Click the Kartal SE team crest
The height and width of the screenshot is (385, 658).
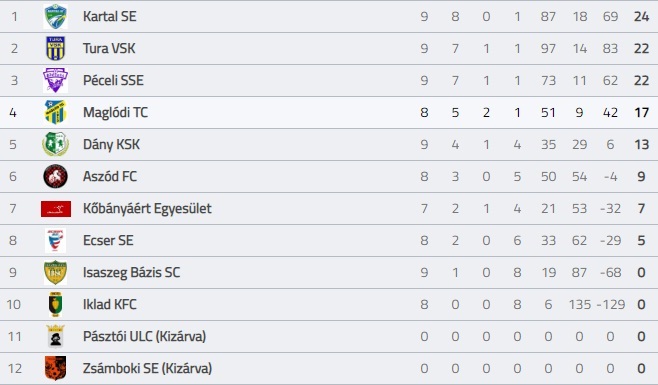click(x=55, y=16)
